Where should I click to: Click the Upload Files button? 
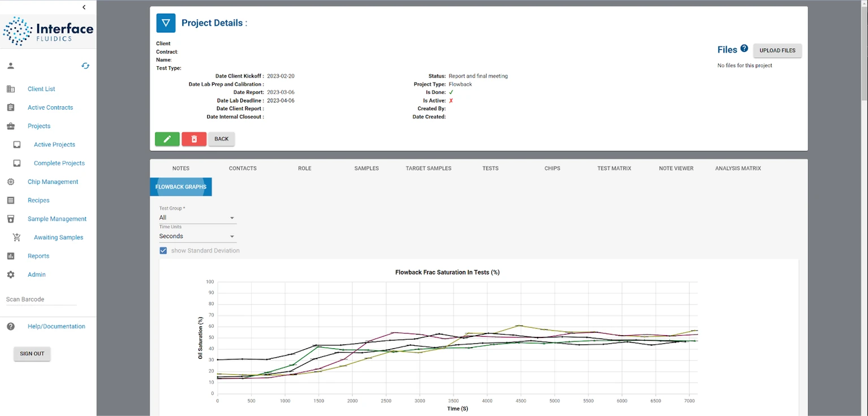click(777, 50)
